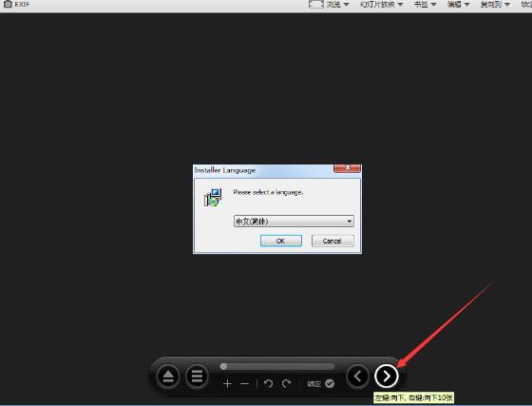Go to the next image arrow

pyautogui.click(x=386, y=377)
